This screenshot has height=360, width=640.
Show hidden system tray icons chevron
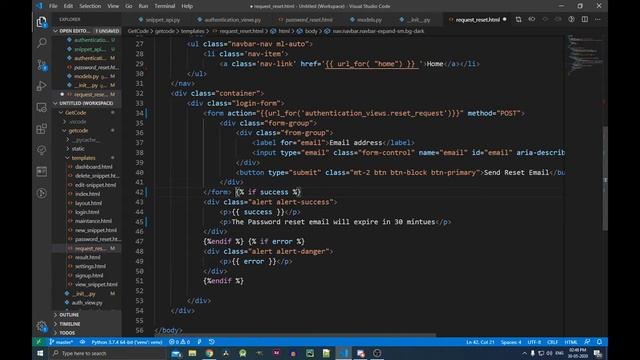524,353
